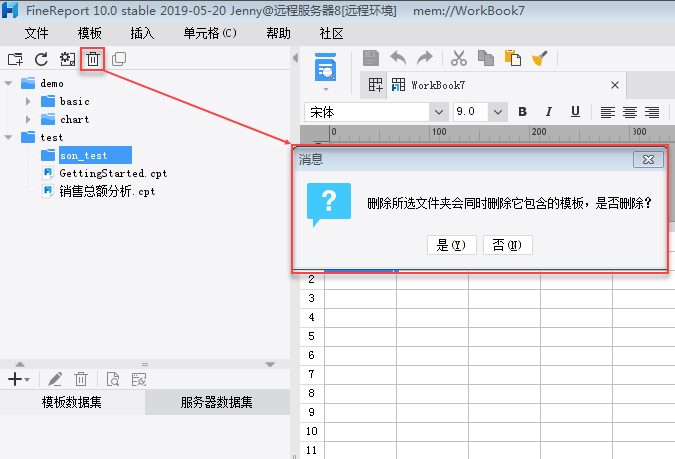Toggle underline formatting

(x=575, y=112)
